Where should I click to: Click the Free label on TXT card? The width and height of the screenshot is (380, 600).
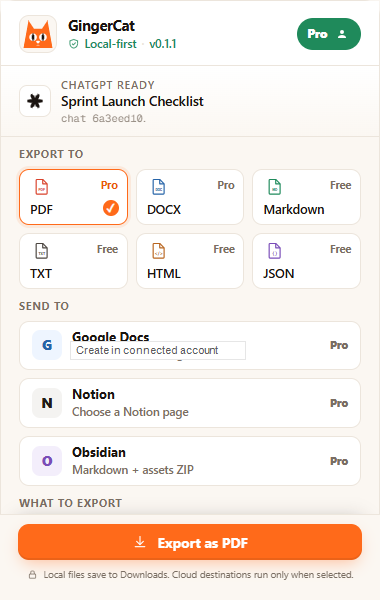[x=108, y=249]
